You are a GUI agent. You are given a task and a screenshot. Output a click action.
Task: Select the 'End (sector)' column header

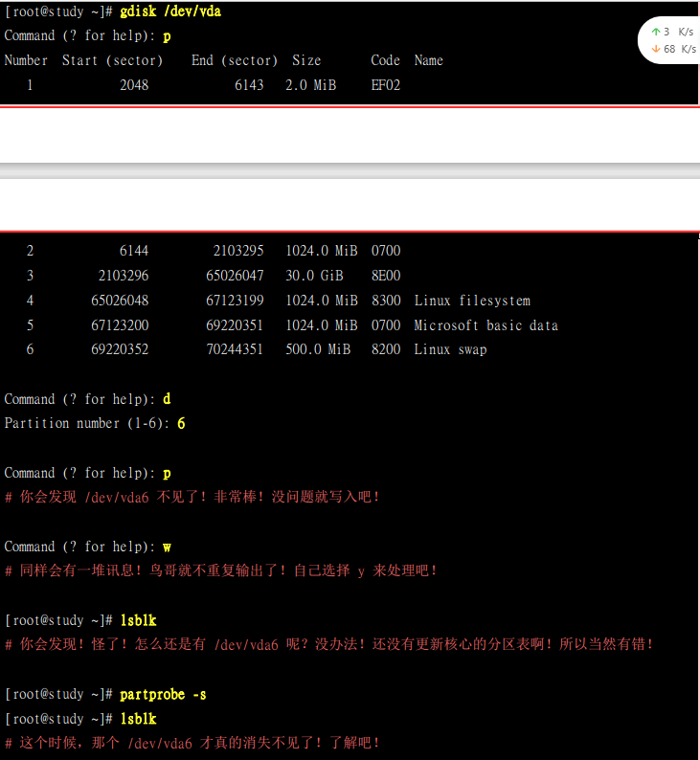click(235, 60)
